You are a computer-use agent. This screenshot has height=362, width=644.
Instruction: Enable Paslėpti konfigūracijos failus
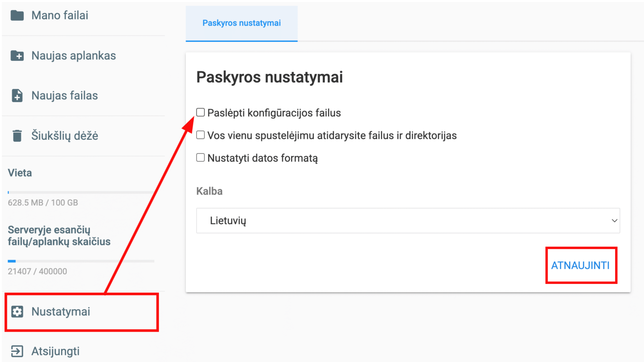(200, 113)
